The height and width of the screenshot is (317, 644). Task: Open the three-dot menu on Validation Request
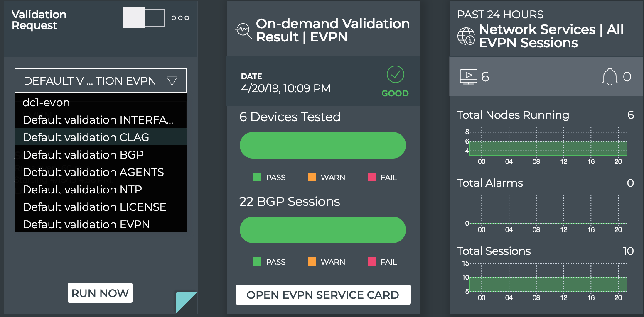[180, 18]
